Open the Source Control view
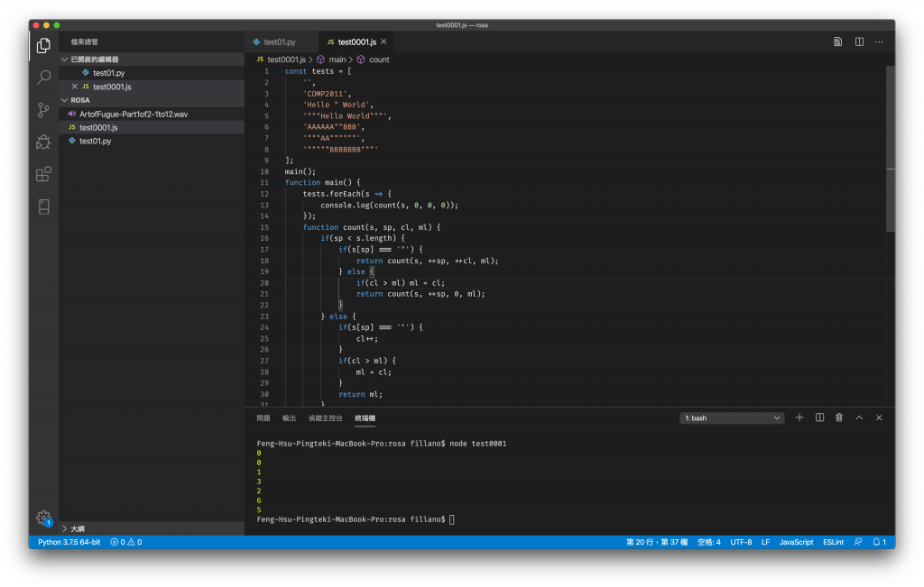 coord(43,110)
